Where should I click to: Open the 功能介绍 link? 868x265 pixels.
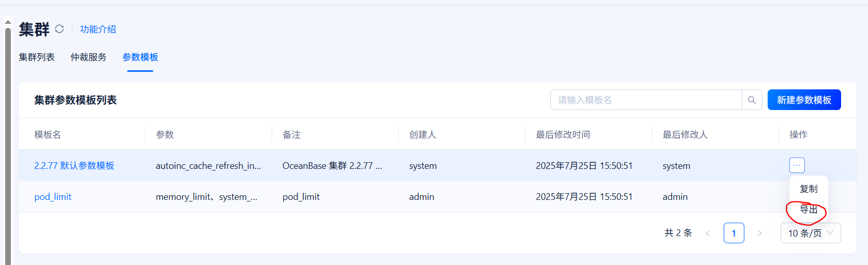click(x=98, y=29)
